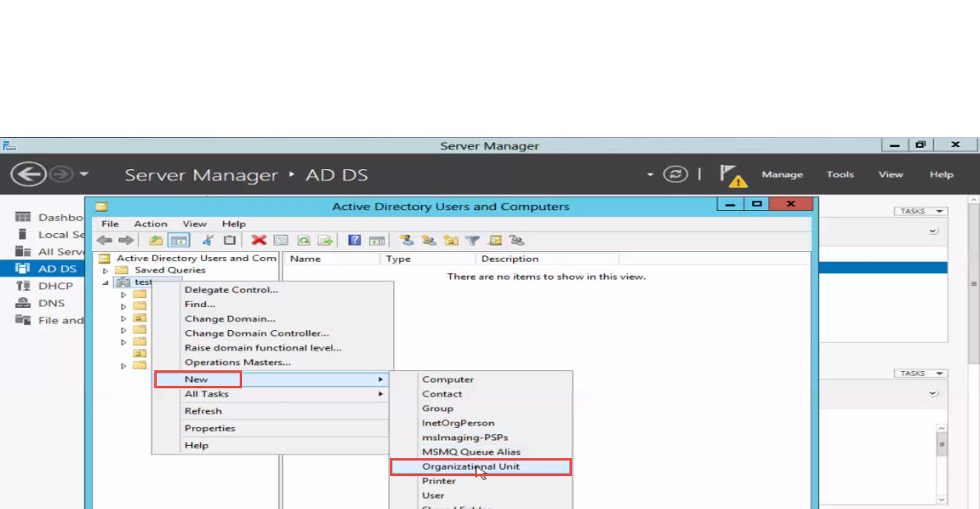
Task: Toggle the Show/Hide Action Pane icon
Action: pos(377,240)
